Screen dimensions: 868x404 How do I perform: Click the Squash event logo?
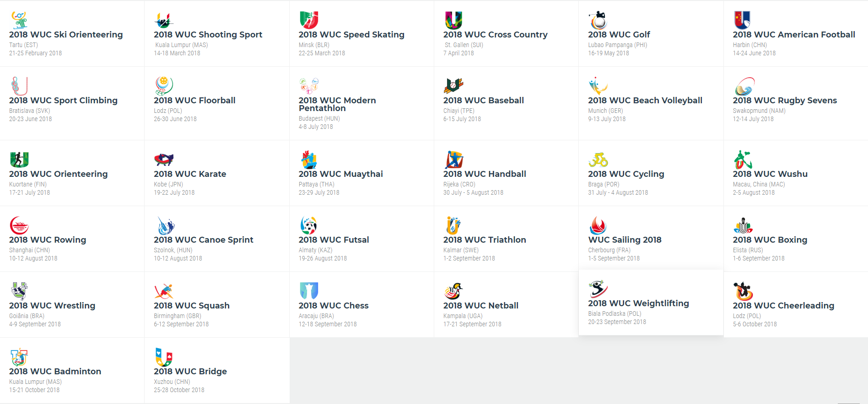coord(164,291)
